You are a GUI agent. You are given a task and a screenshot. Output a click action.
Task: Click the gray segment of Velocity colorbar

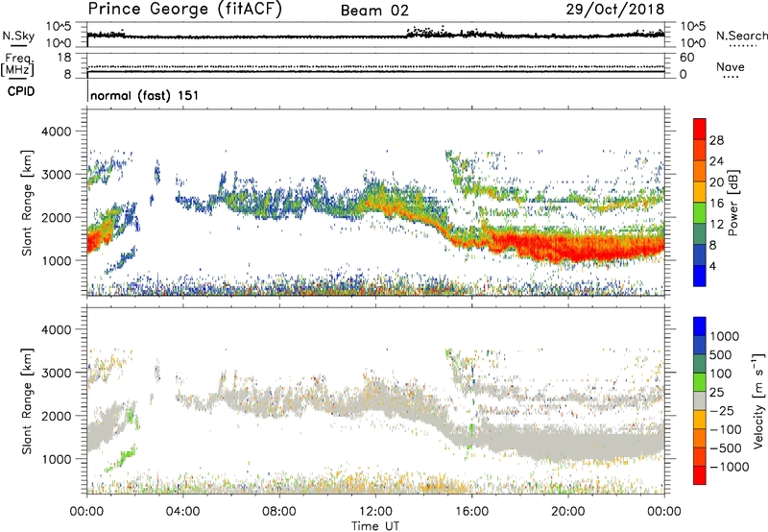coord(700,401)
